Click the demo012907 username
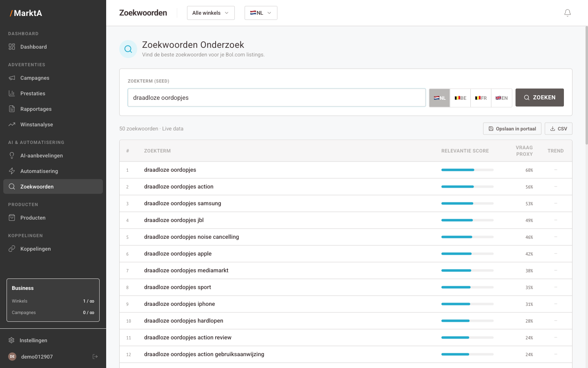 (x=37, y=357)
